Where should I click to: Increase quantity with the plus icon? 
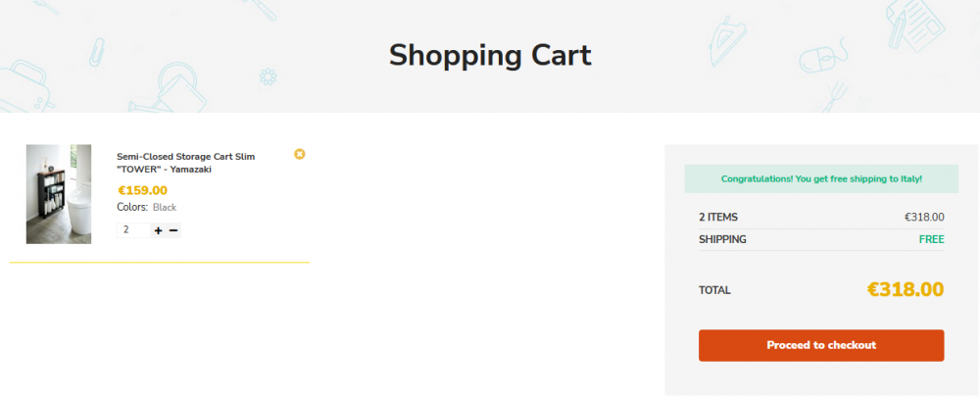159,230
